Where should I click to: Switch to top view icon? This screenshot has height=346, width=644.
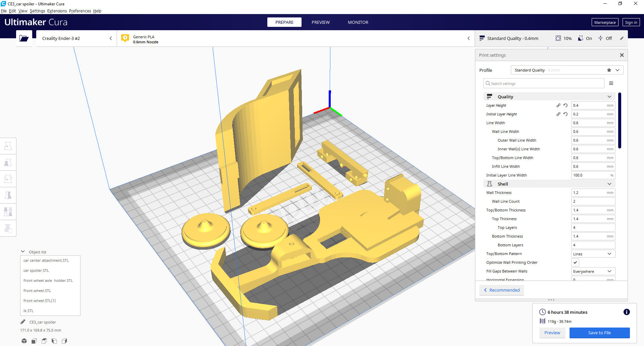point(44,341)
